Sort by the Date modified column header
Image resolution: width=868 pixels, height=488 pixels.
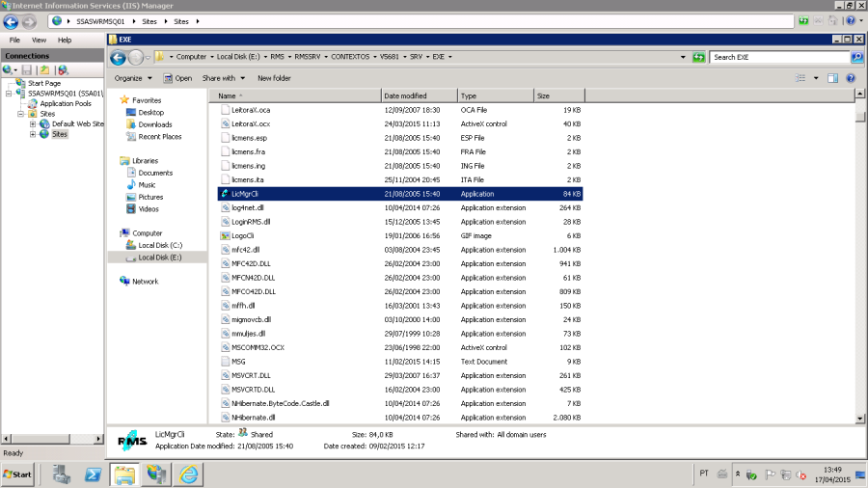coord(420,95)
